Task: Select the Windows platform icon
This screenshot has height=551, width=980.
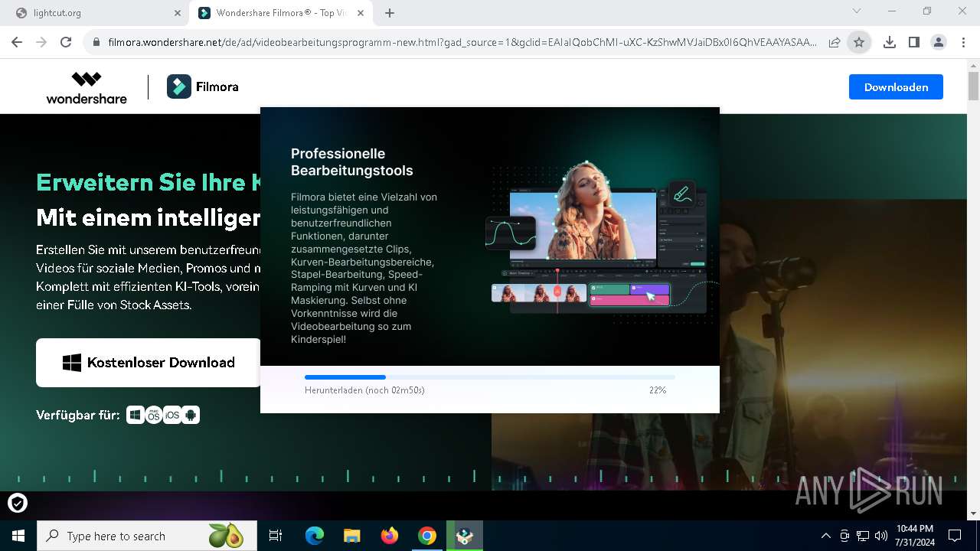Action: [x=136, y=415]
